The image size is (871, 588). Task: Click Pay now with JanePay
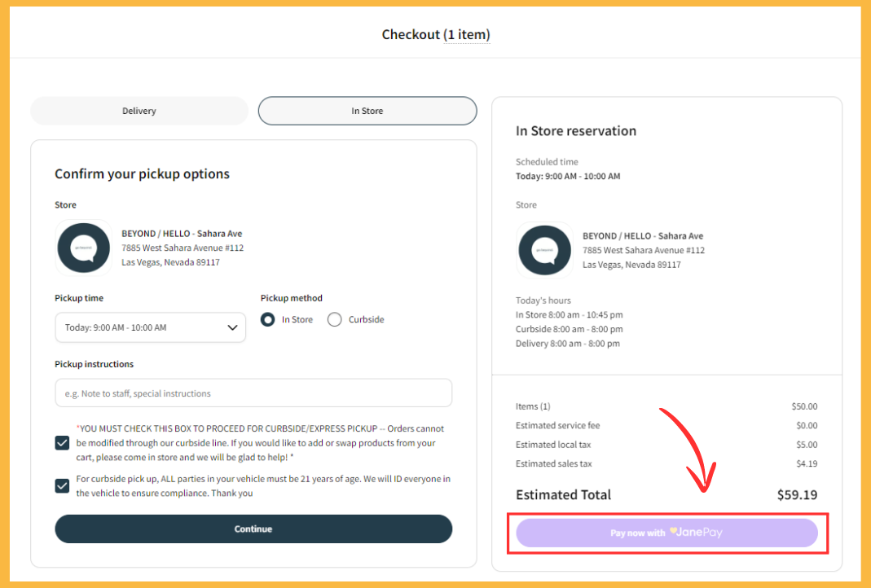click(x=666, y=533)
